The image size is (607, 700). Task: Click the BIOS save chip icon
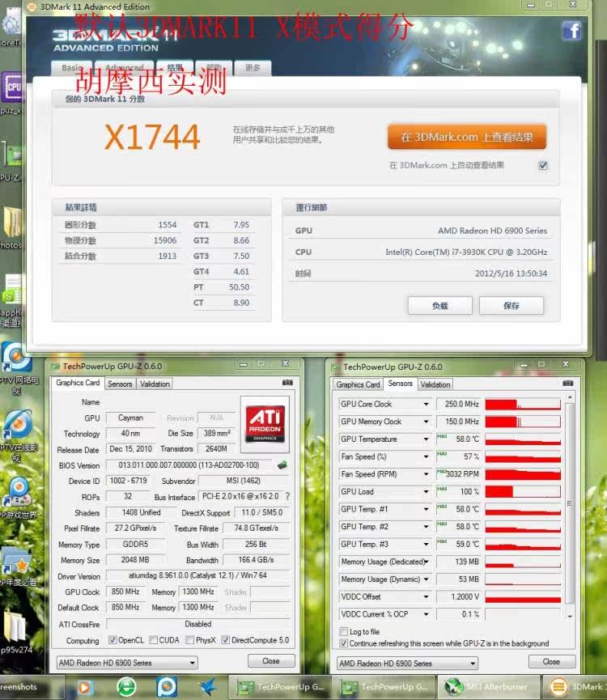point(282,465)
